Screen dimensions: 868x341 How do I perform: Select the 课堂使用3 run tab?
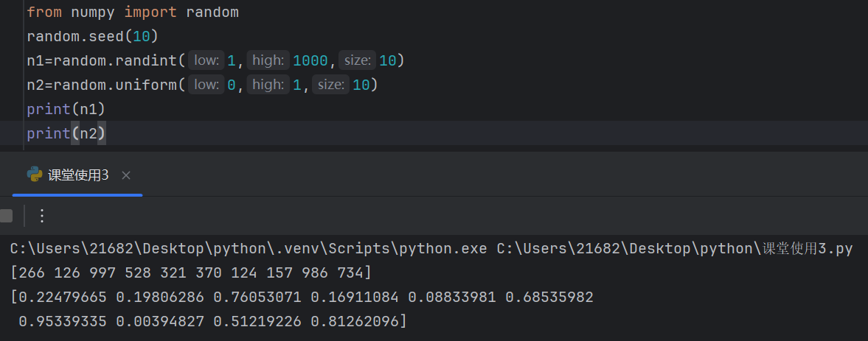click(77, 175)
